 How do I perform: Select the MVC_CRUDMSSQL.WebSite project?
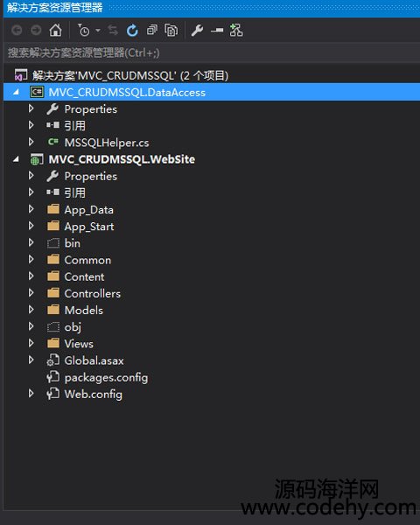click(x=122, y=159)
